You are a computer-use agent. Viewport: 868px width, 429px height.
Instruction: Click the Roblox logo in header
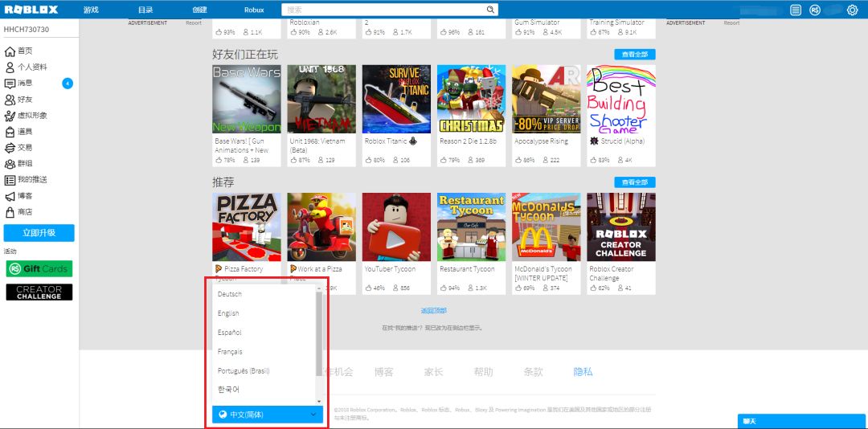(x=31, y=10)
